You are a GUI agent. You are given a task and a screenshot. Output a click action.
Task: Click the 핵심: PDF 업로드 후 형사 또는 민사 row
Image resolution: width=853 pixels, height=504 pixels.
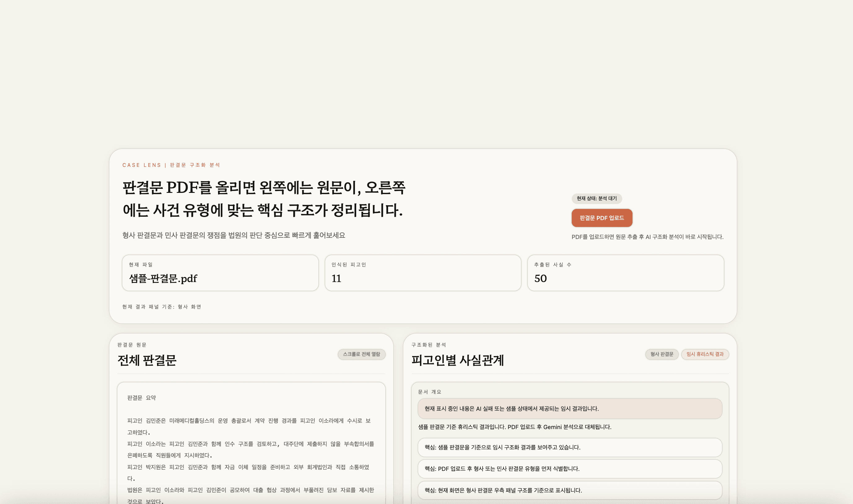coord(570,469)
